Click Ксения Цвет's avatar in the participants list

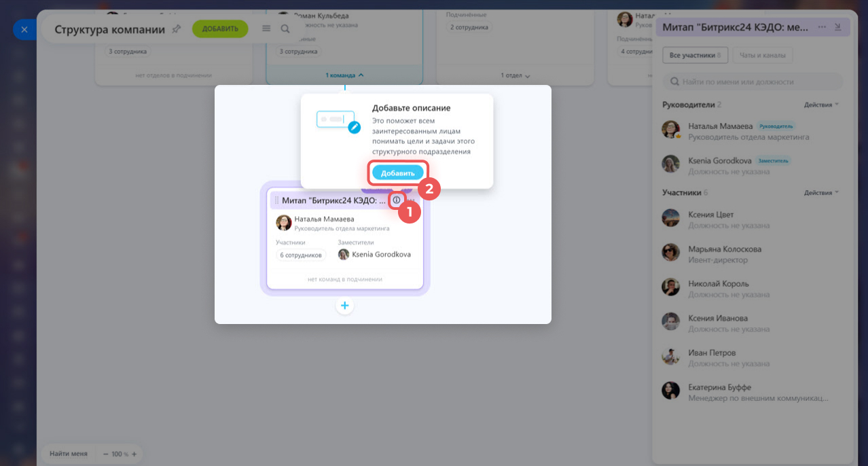tap(671, 219)
